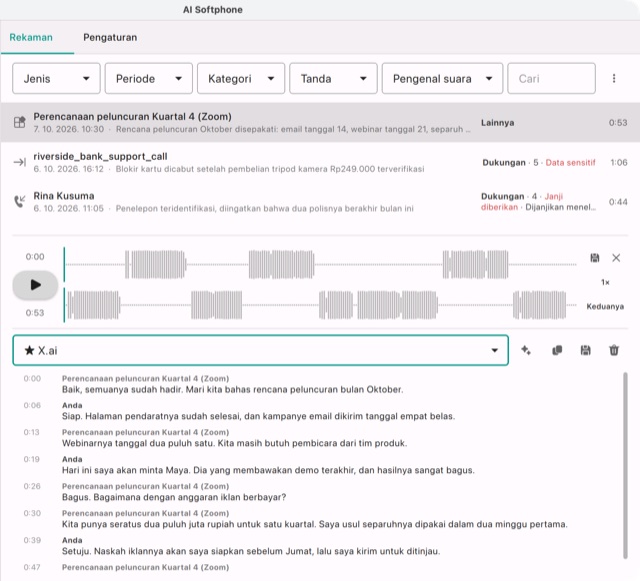Click the 1:06 duration of riverside call

click(619, 163)
